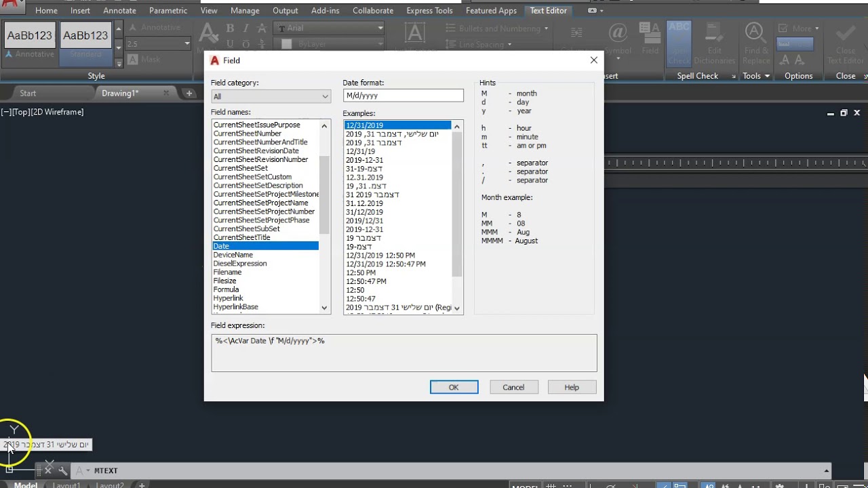Toggle the Ruler in the Options panel
Screen dimensions: 868x488
(793, 43)
